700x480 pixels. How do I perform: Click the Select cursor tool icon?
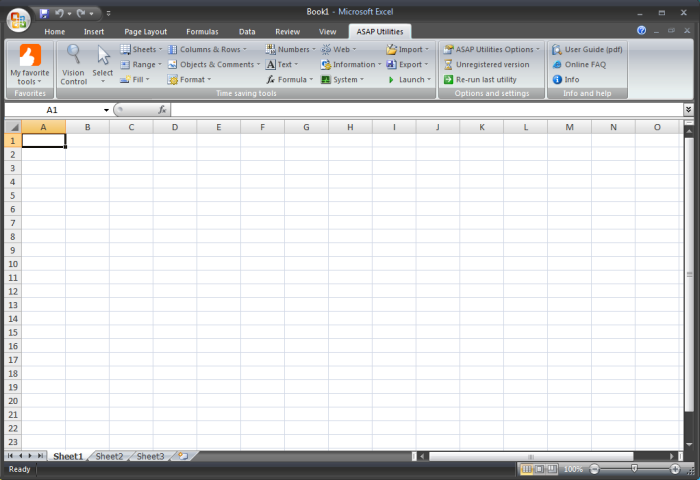point(103,55)
